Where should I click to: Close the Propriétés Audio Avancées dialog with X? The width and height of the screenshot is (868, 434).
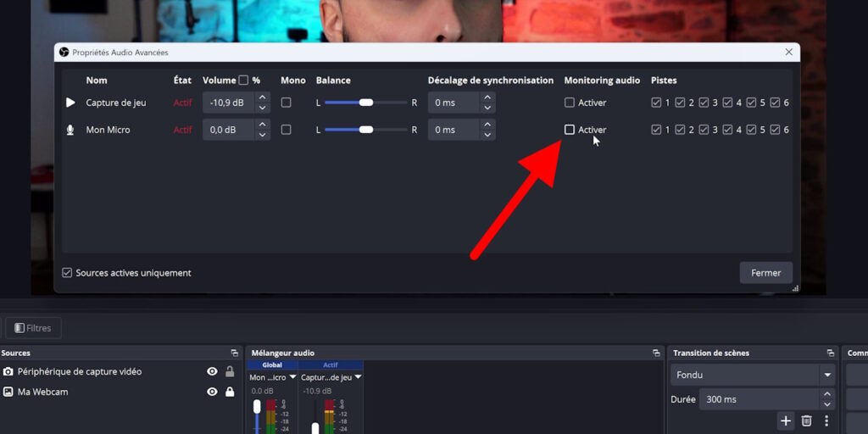pyautogui.click(x=789, y=52)
